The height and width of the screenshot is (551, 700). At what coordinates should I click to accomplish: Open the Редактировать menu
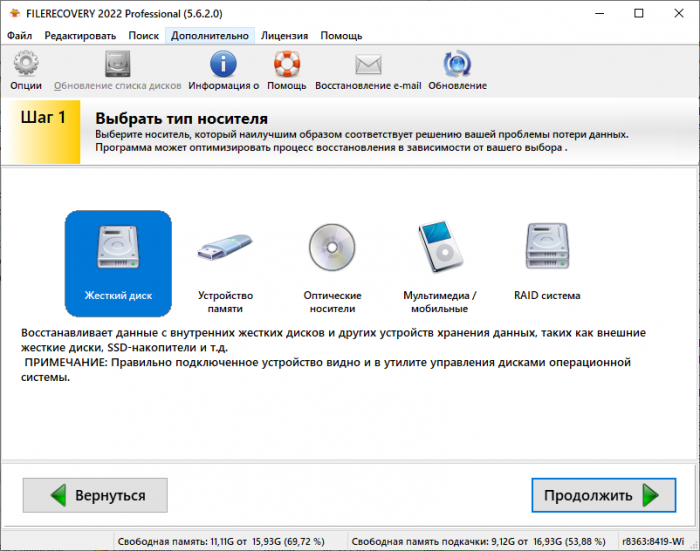click(80, 36)
